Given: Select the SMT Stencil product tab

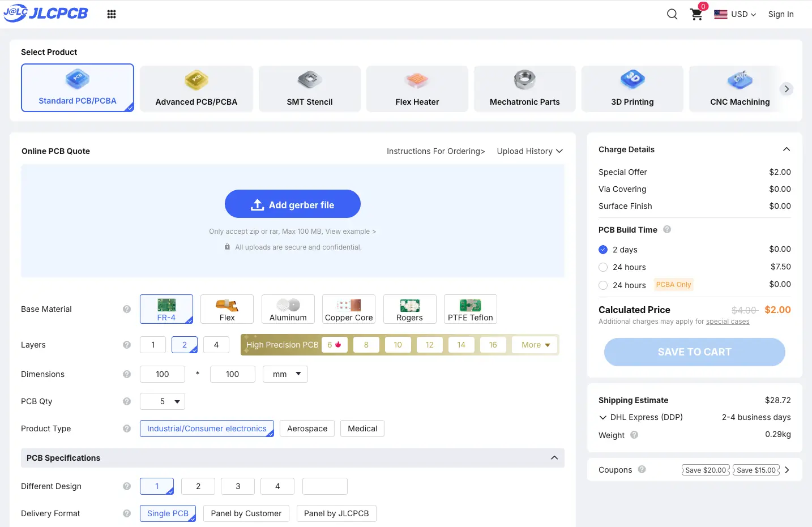Looking at the screenshot, I should (x=310, y=89).
